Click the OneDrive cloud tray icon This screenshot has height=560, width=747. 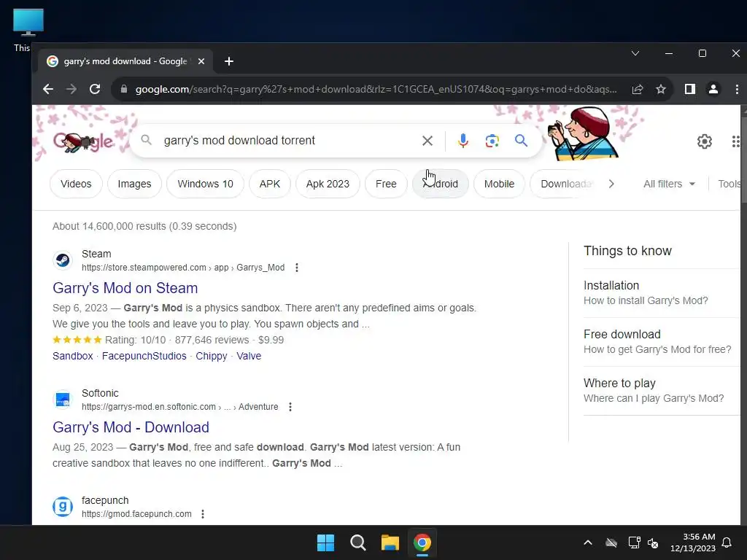pyautogui.click(x=611, y=542)
